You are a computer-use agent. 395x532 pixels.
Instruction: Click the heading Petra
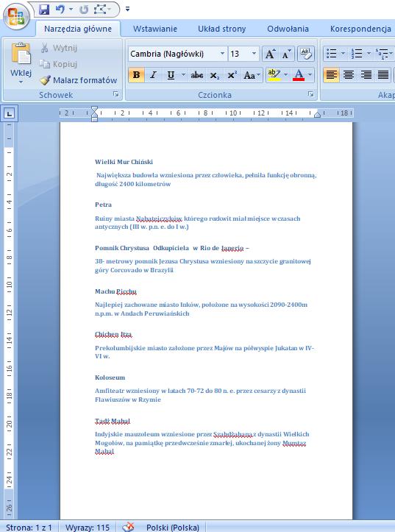tap(103, 205)
